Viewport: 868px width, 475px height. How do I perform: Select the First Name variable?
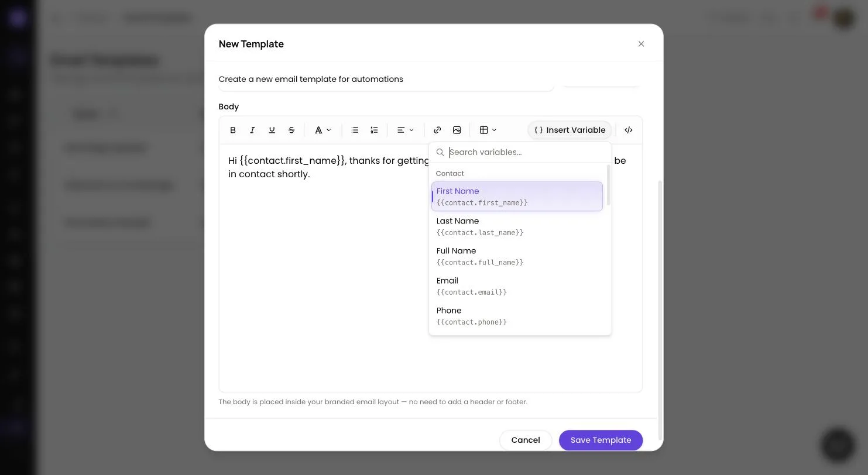coord(517,197)
